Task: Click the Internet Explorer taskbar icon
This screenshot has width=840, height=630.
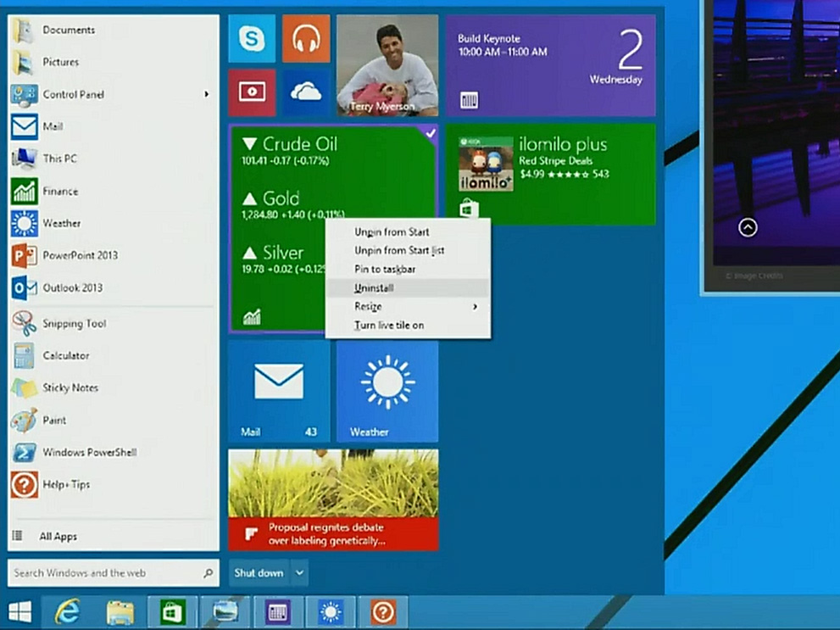Action: (67, 611)
